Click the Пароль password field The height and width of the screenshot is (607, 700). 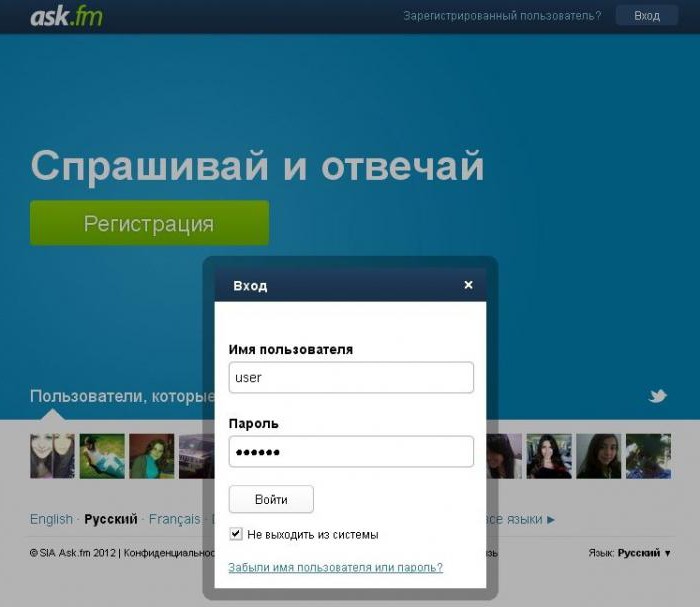[x=351, y=452]
